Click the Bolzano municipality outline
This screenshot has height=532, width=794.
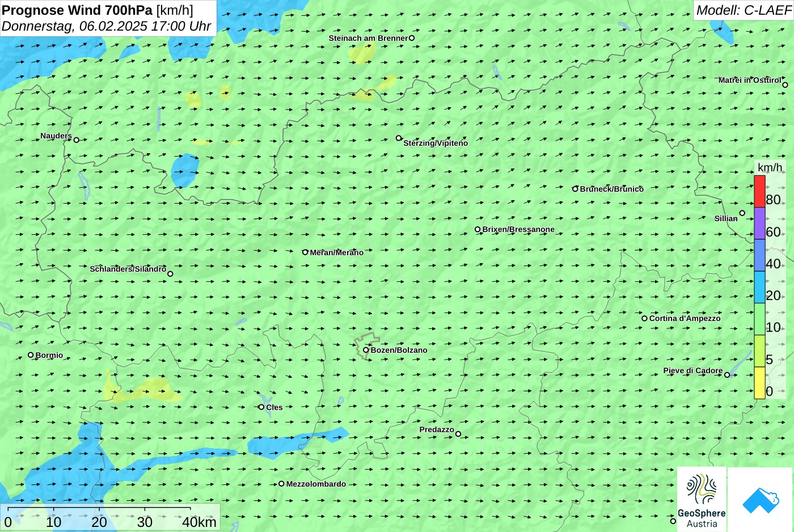[366, 346]
